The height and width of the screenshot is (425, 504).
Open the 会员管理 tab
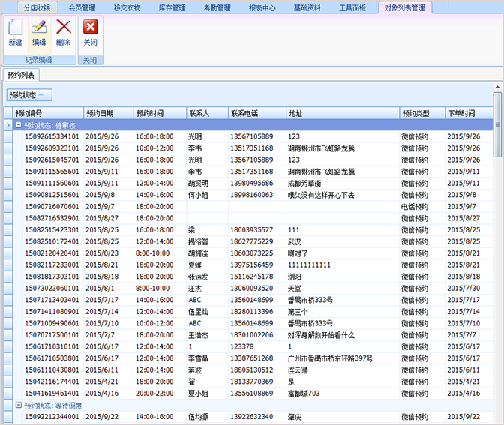click(82, 7)
